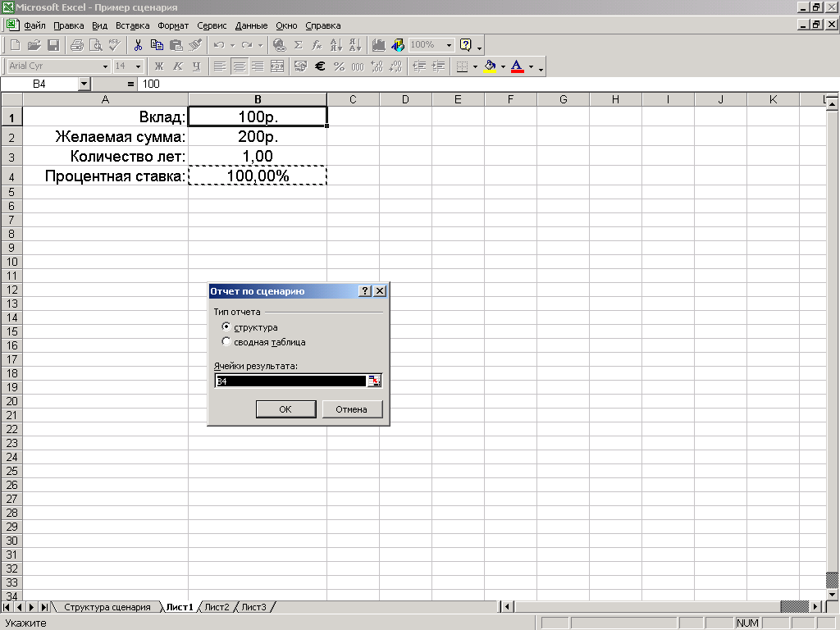The height and width of the screenshot is (630, 840).
Task: Expand the Undo history dropdown arrow
Action: [x=232, y=45]
